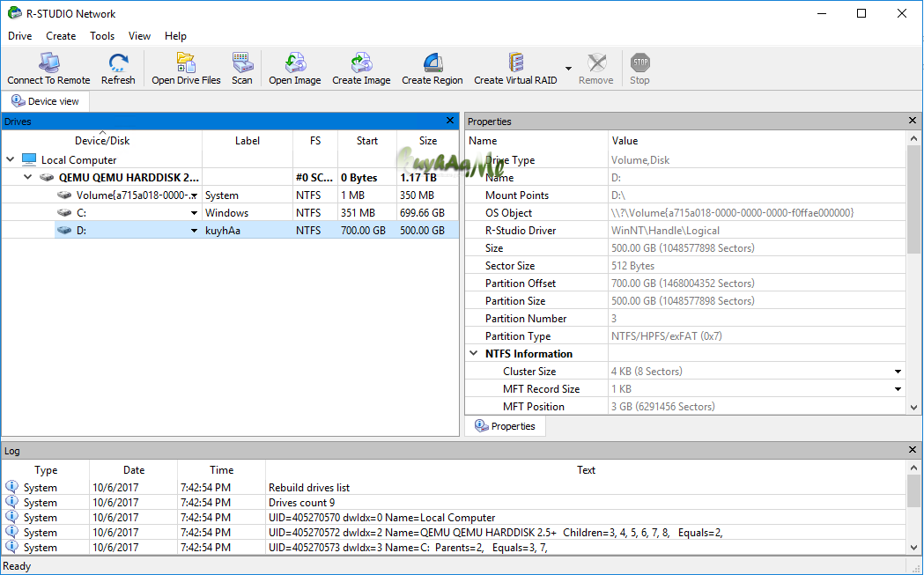Open the dropdown arrow on C: row
This screenshot has width=924, height=575.
pyautogui.click(x=194, y=213)
